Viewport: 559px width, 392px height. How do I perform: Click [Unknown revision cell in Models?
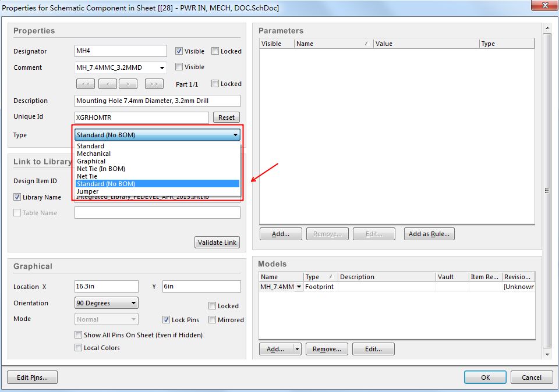point(518,287)
